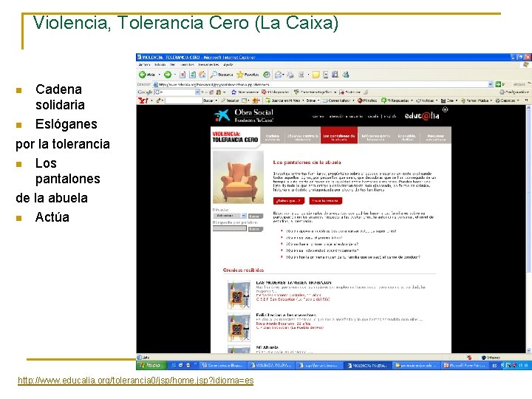The image size is (532, 399).
Task: Expand the Back button history dropdown arrow
Action: point(160,75)
